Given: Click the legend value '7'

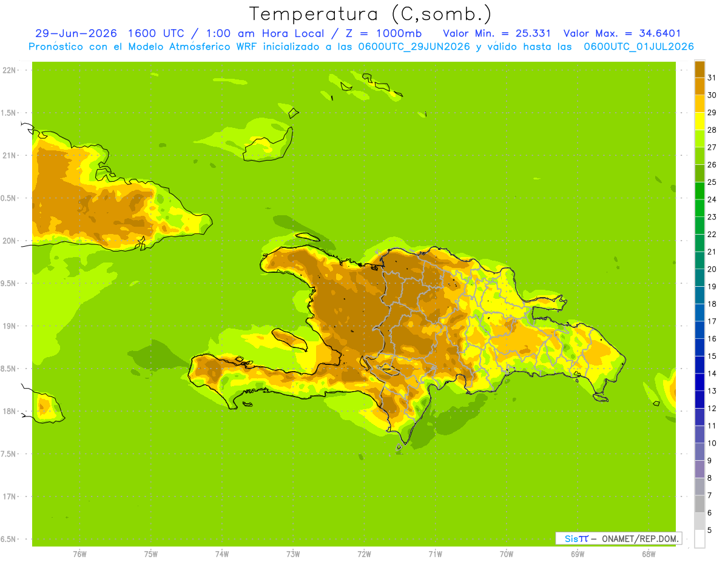Looking at the screenshot, I should (710, 495).
